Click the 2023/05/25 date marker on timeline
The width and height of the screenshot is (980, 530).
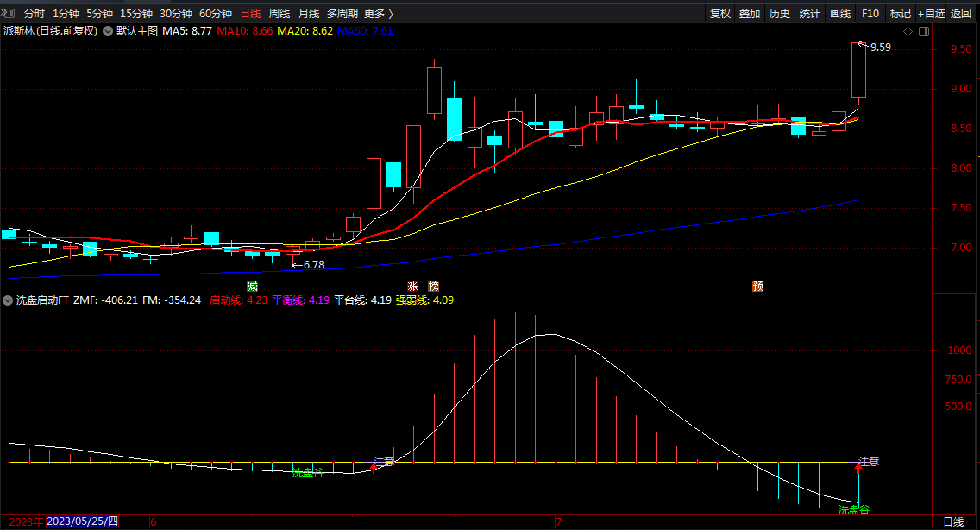pyautogui.click(x=82, y=521)
